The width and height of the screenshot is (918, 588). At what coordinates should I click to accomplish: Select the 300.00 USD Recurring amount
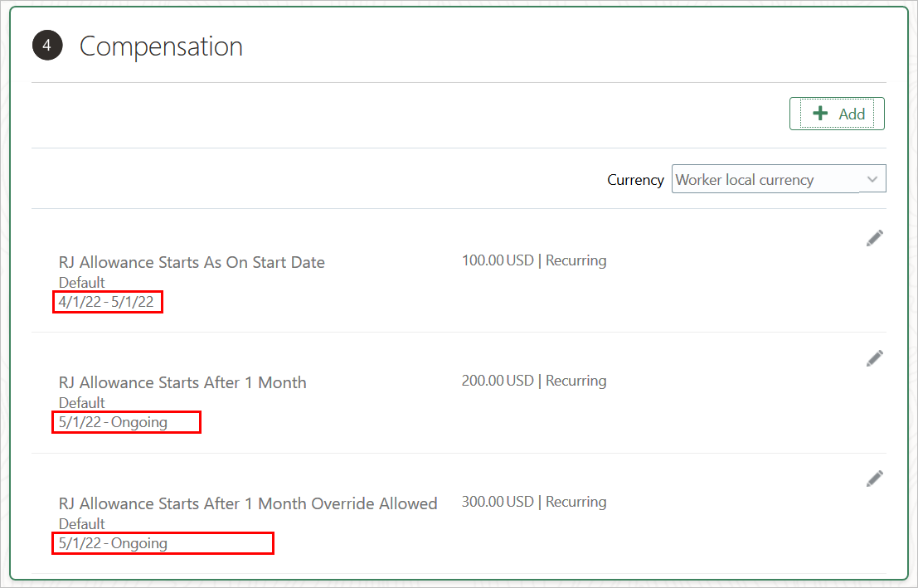[534, 502]
